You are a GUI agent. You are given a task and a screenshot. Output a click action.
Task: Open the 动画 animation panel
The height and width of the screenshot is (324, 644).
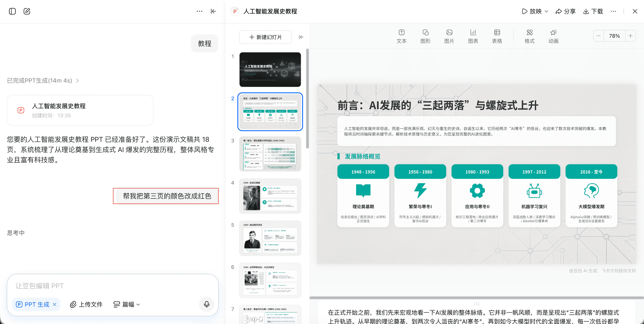tap(553, 36)
